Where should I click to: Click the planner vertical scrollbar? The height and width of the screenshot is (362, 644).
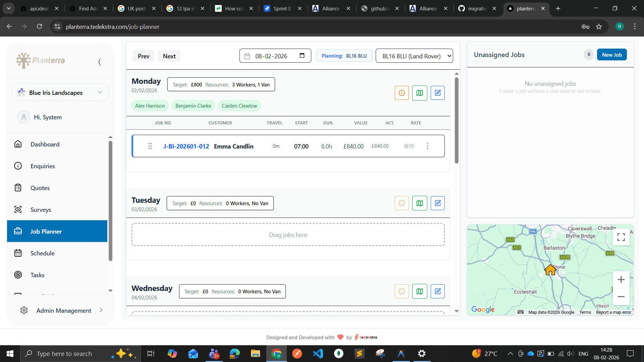coord(457,121)
